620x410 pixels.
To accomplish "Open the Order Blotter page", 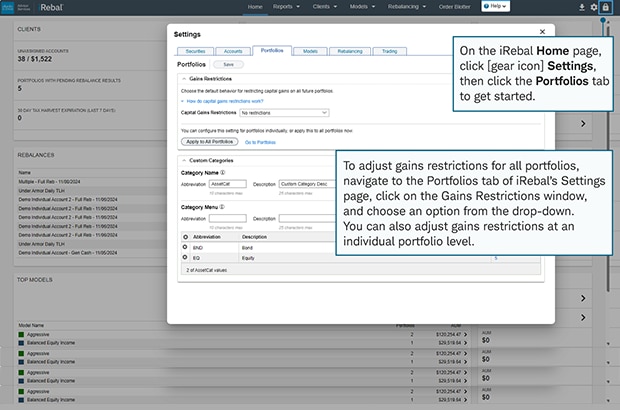I will (x=454, y=7).
